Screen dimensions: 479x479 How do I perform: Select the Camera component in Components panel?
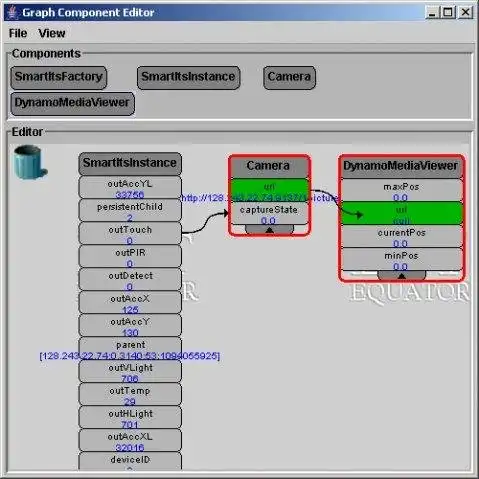click(289, 77)
